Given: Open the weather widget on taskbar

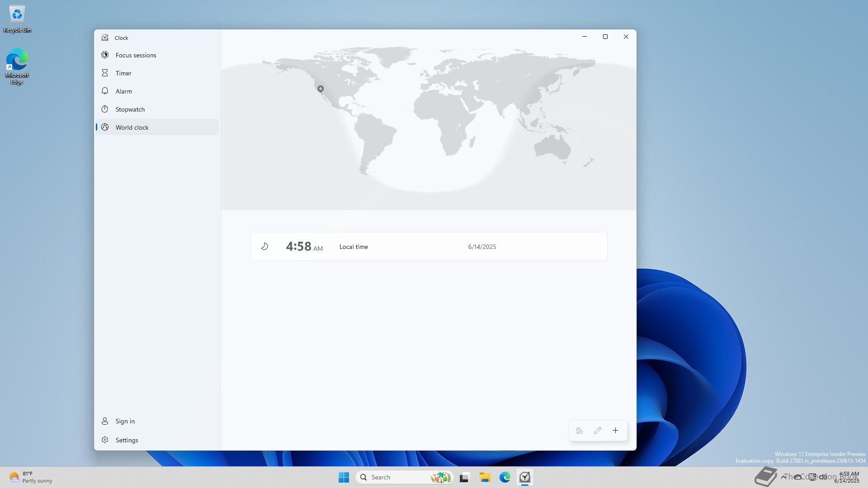Looking at the screenshot, I should (x=31, y=477).
